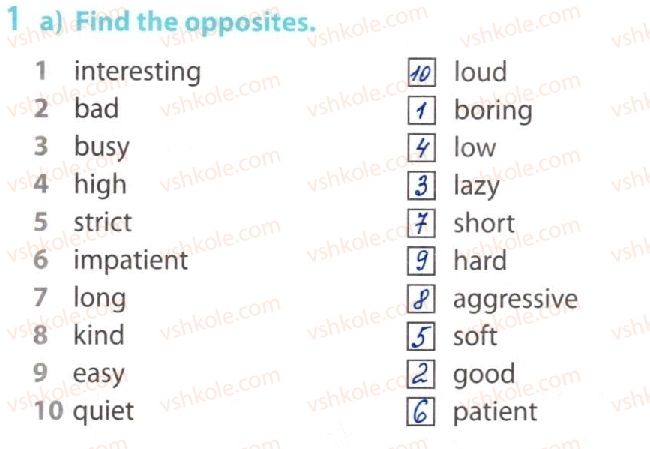This screenshot has width=650, height=449.
Task: Click the answer box beside "patient"
Action: coord(422,412)
